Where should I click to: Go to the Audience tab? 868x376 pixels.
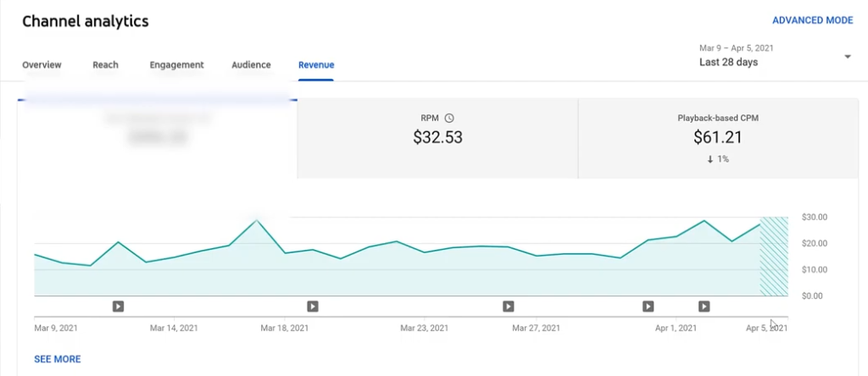click(251, 64)
